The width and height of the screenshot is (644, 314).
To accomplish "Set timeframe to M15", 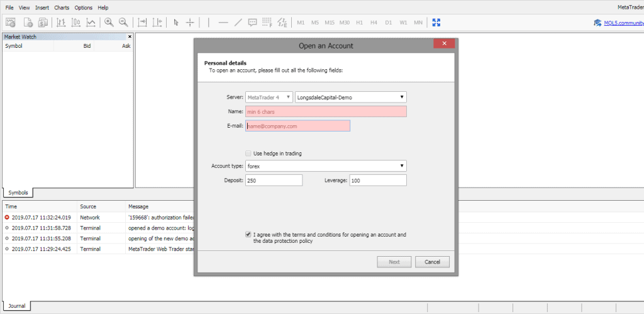I will 330,23.
